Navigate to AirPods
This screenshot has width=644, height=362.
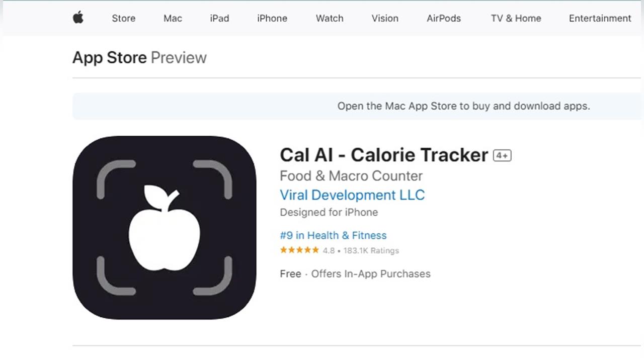[x=444, y=18]
